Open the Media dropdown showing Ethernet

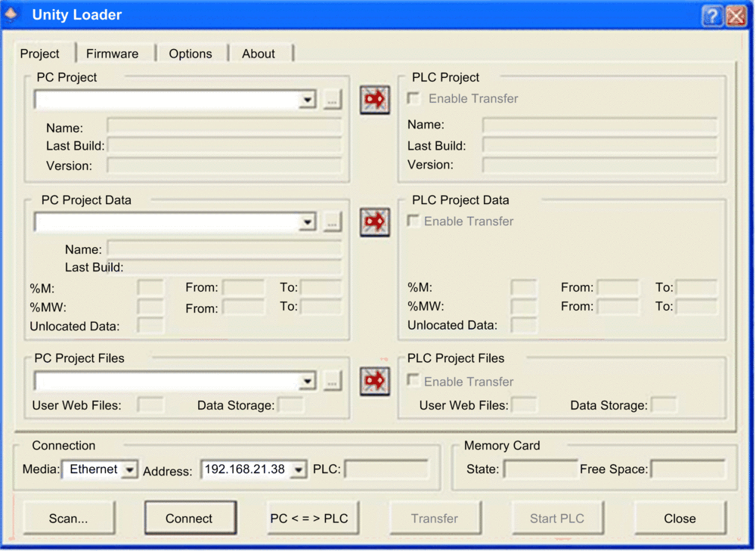[x=129, y=470]
